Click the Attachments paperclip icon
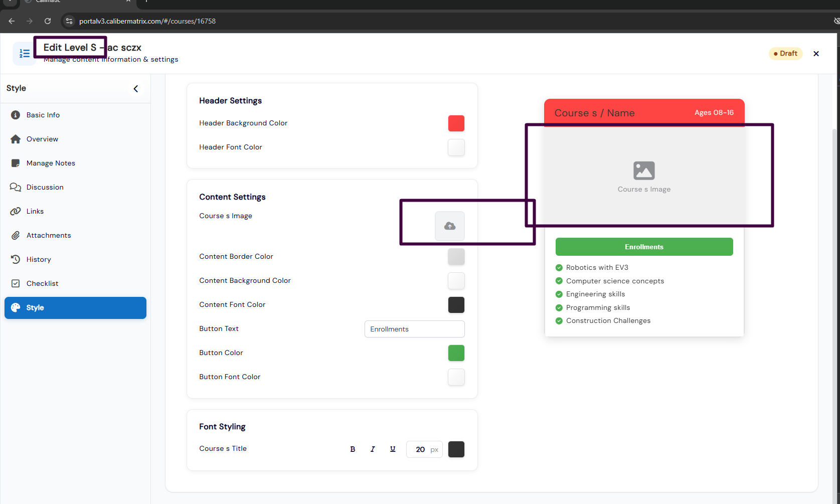The height and width of the screenshot is (504, 840). point(16,235)
